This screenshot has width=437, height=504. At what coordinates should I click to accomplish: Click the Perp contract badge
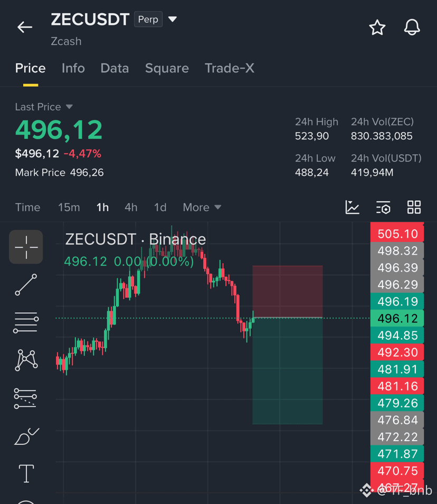coord(148,20)
